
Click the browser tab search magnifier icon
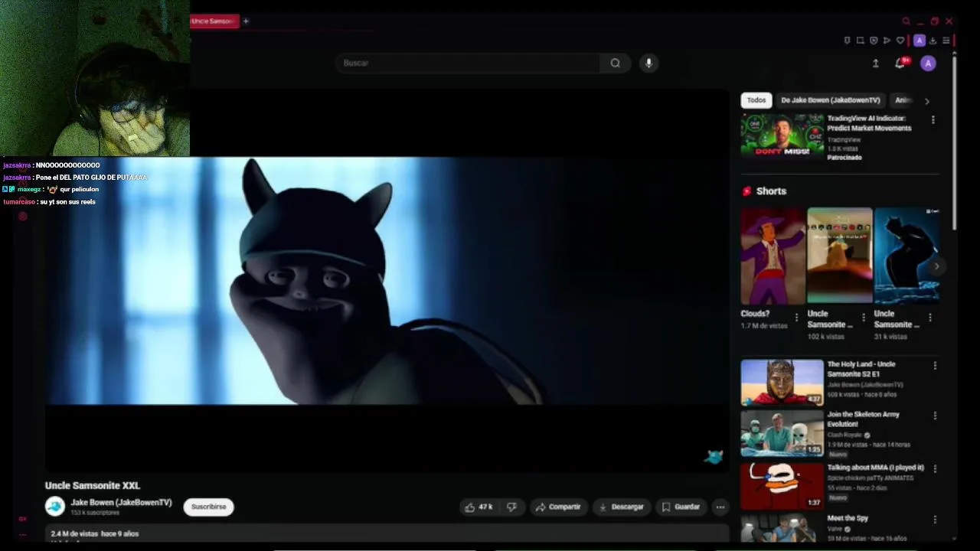tap(906, 21)
